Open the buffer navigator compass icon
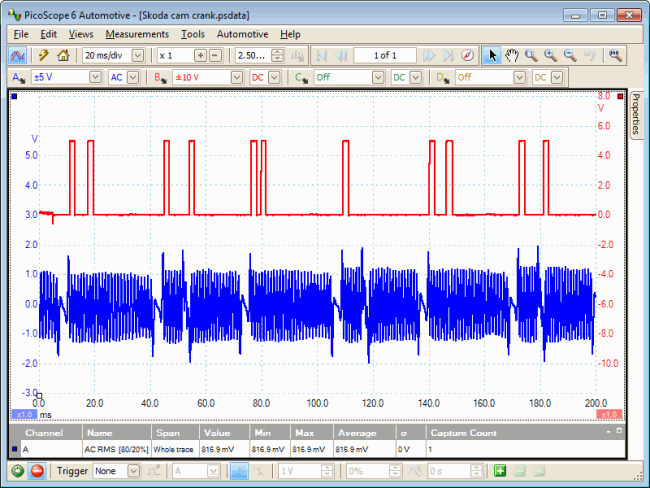 click(465, 56)
